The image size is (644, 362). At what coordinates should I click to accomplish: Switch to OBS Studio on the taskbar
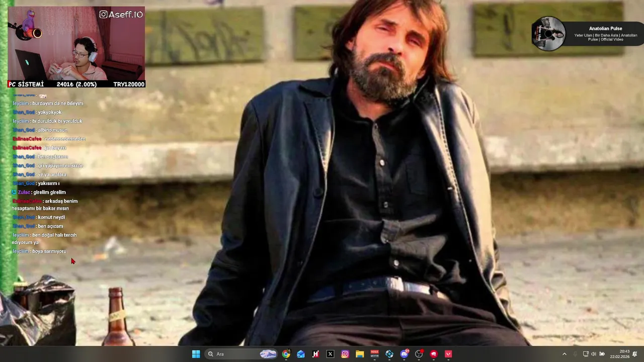coord(419,354)
